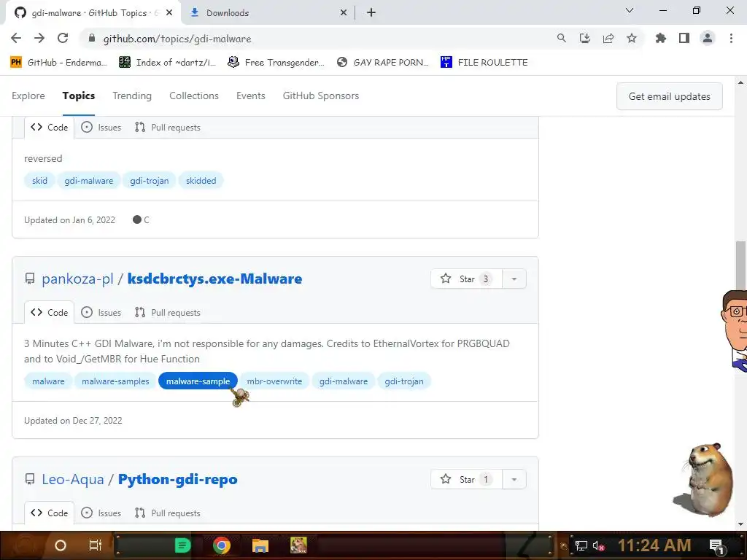747x560 pixels.
Task: Open the pankoza-pl user profile link
Action: coord(77,279)
